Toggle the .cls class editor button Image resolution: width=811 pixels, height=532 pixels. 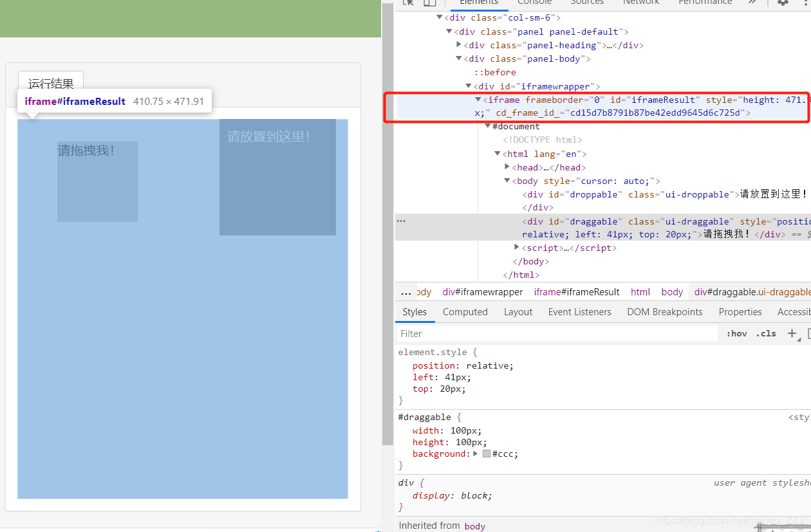[766, 333]
